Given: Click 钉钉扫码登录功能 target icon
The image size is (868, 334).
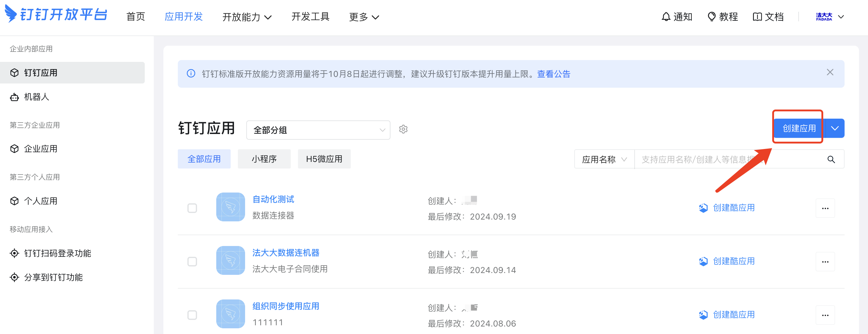Looking at the screenshot, I should click(x=14, y=253).
